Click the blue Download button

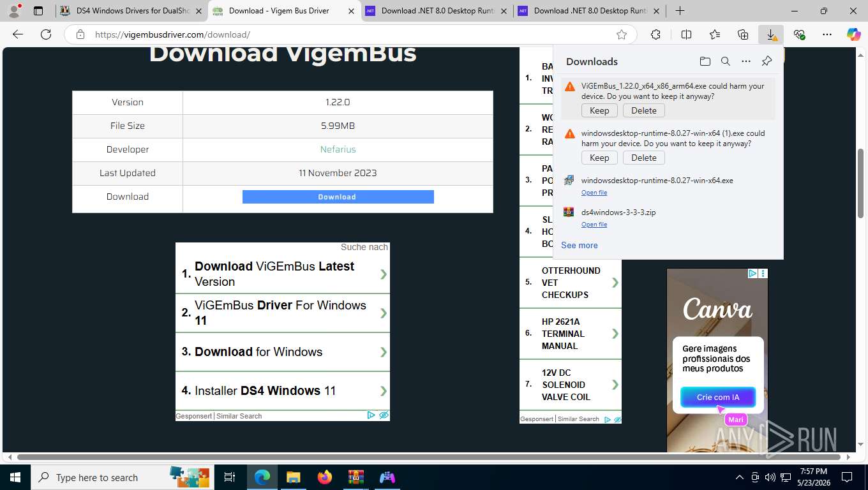coord(338,197)
